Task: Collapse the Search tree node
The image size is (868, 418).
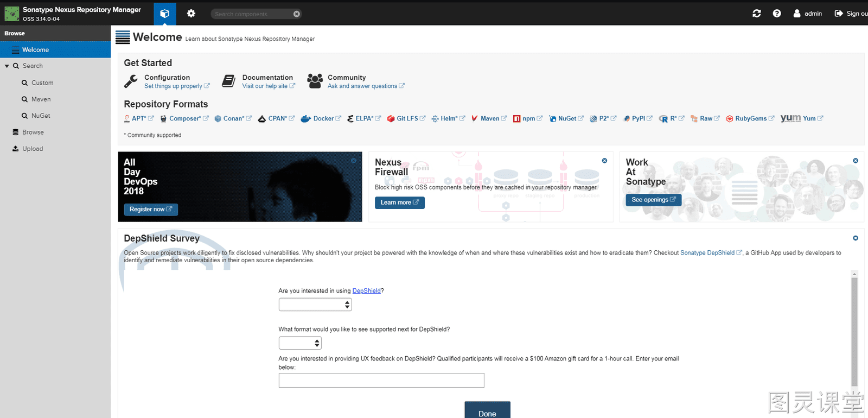Action: (x=7, y=66)
